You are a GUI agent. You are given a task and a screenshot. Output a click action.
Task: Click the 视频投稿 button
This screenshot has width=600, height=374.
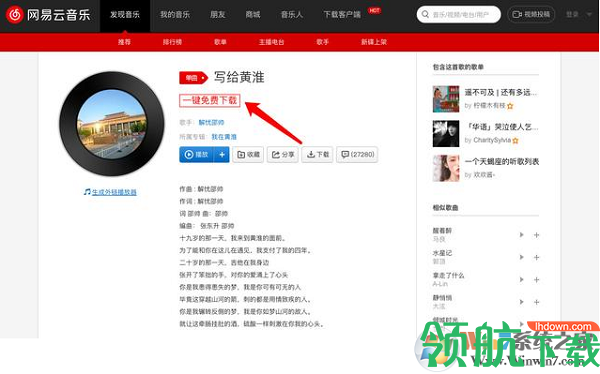(x=531, y=15)
